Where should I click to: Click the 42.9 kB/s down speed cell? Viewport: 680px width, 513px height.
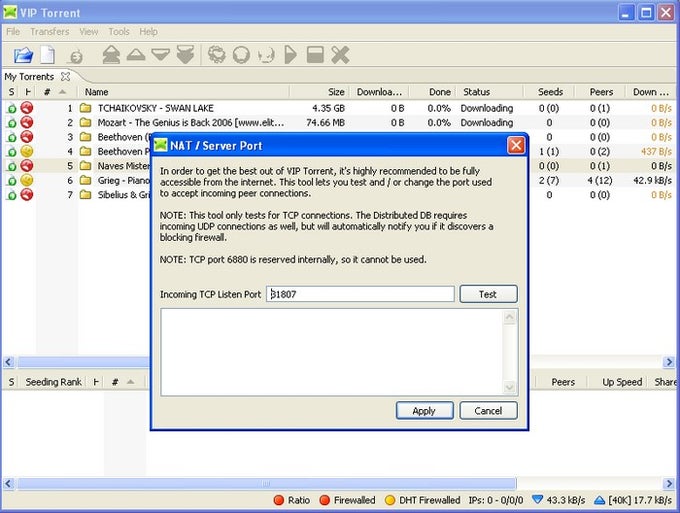[x=652, y=180]
